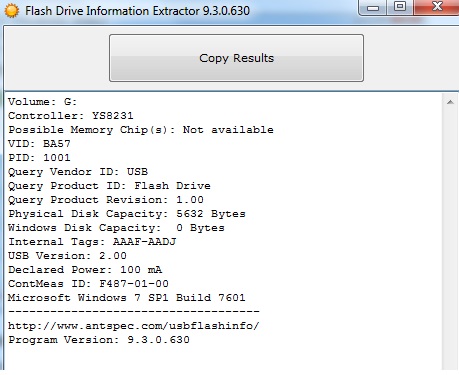The image size is (459, 375).
Task: Click the 'Program Version: 9.3.0.630' line
Action: pyautogui.click(x=99, y=340)
